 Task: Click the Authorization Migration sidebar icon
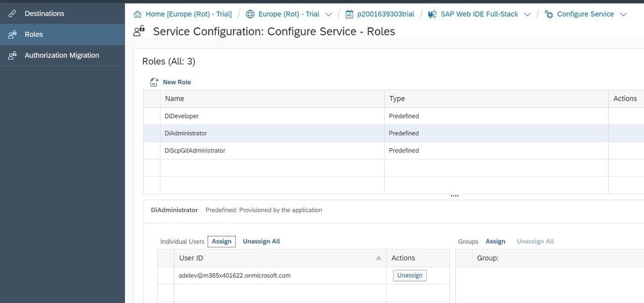12,55
